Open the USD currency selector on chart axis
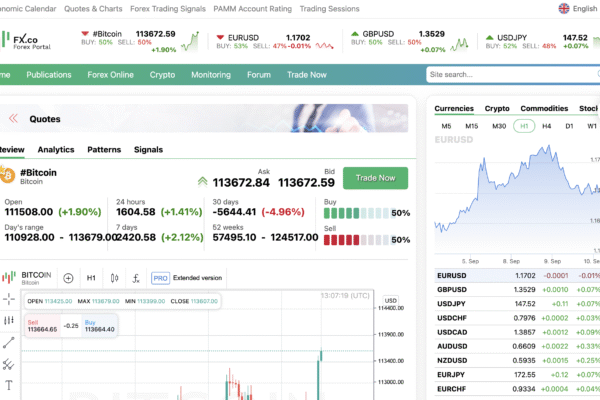 [391, 300]
